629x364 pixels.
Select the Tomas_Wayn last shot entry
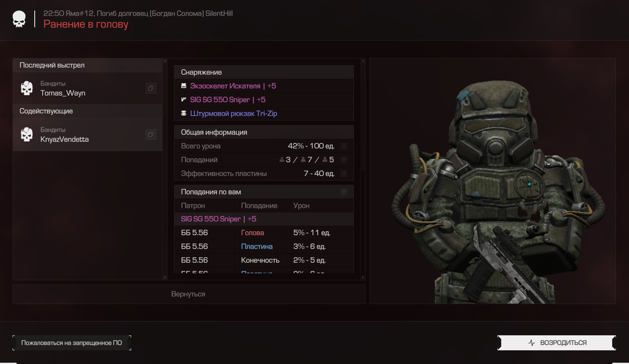coord(88,89)
